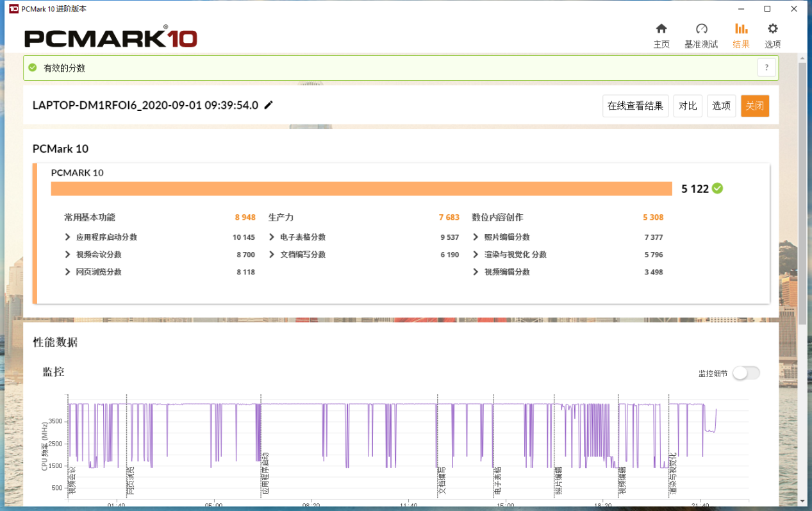This screenshot has width=812, height=511.
Task: Click the score value 3 498
Action: pyautogui.click(x=654, y=272)
